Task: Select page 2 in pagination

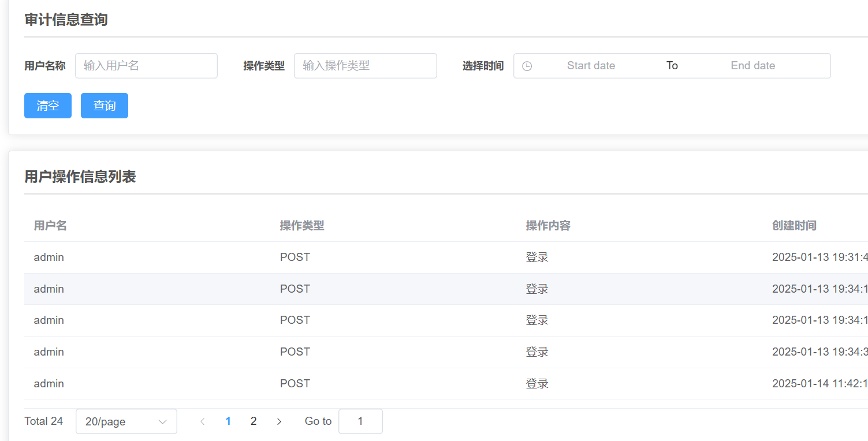Action: pos(254,421)
